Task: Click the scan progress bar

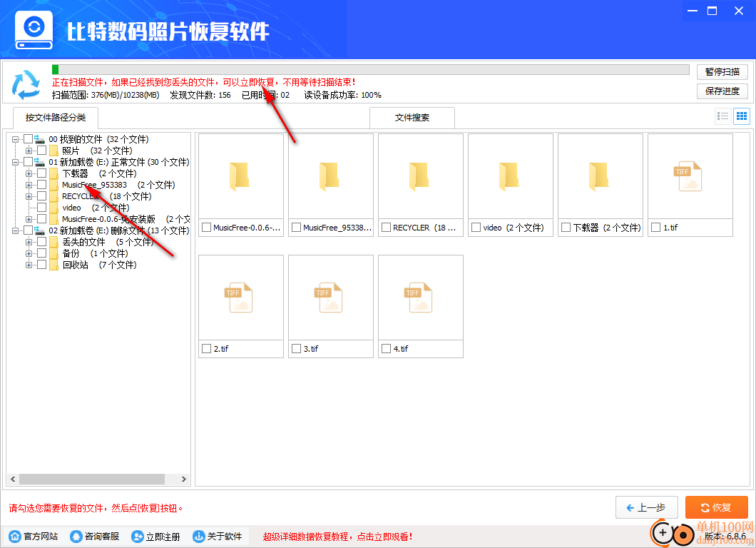Action: 371,70
